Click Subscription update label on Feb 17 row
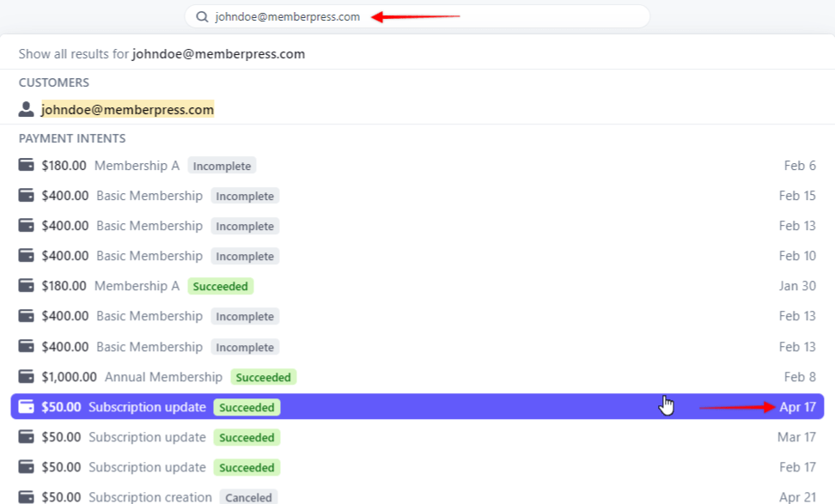 148,467
